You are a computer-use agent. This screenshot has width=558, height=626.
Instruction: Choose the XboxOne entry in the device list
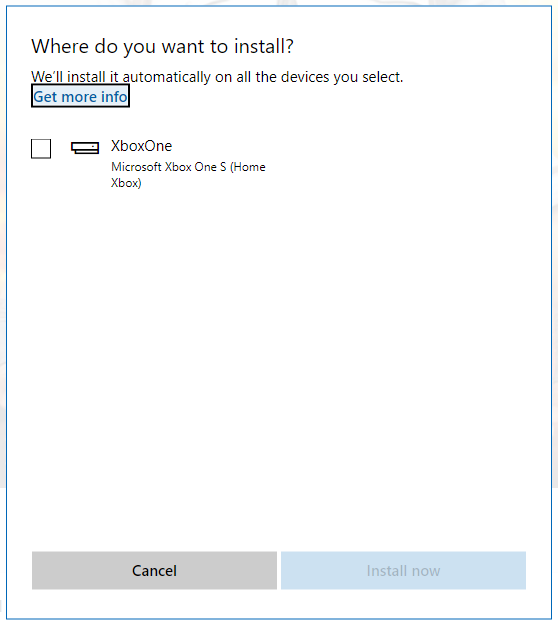point(148,164)
